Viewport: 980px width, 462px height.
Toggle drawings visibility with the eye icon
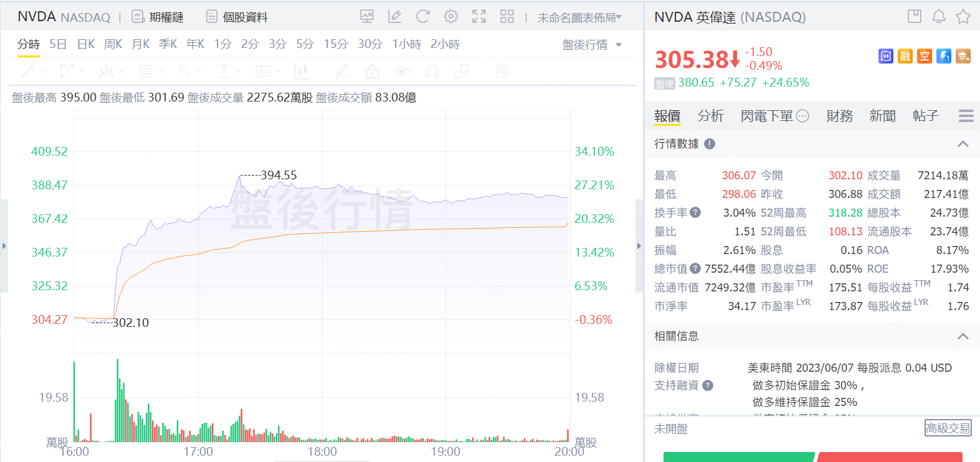[402, 72]
